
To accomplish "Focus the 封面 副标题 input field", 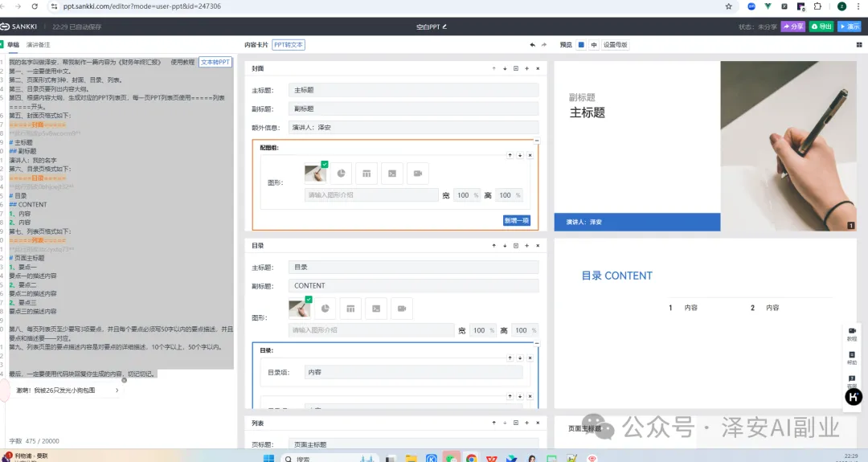I will tap(413, 109).
